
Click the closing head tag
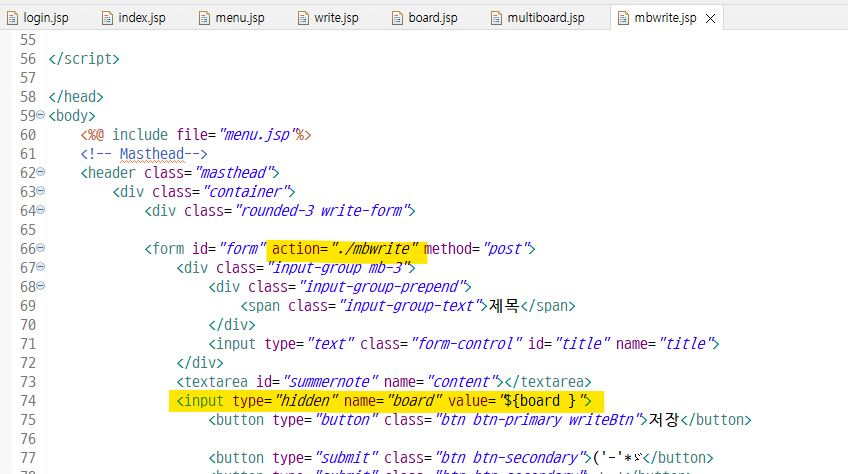pyautogui.click(x=76, y=97)
